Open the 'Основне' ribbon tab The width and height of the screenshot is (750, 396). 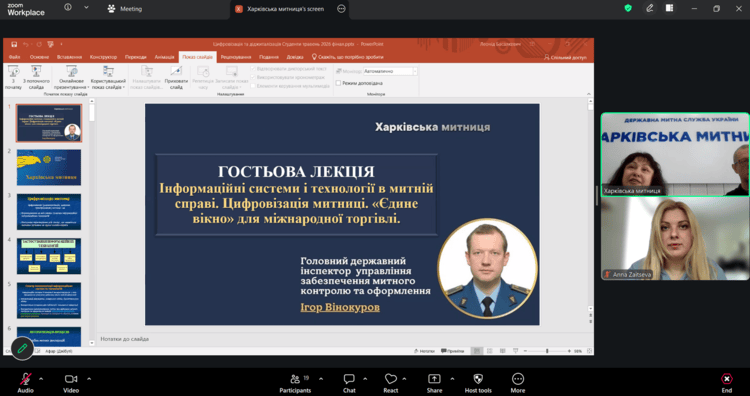point(39,57)
